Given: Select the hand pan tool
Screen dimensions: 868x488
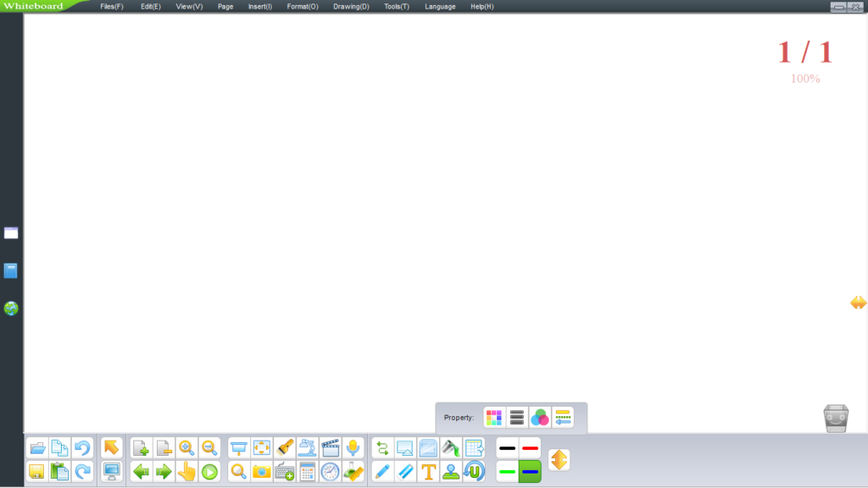Looking at the screenshot, I should pos(186,471).
